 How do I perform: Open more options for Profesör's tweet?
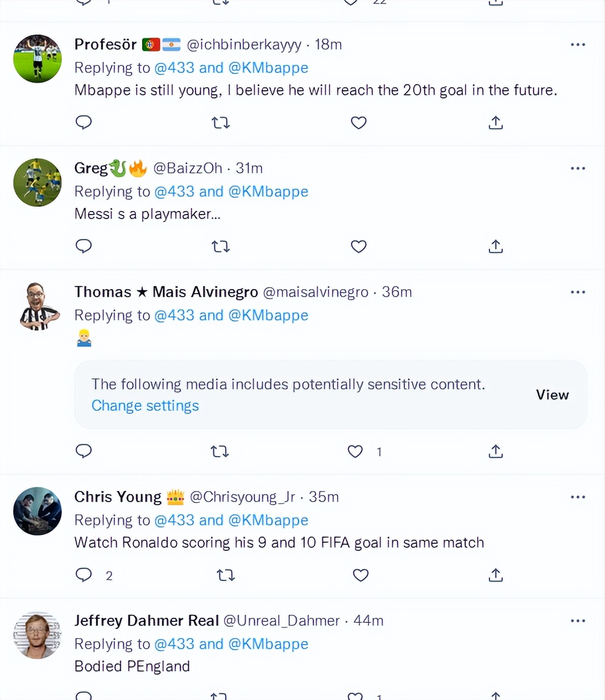click(x=578, y=45)
